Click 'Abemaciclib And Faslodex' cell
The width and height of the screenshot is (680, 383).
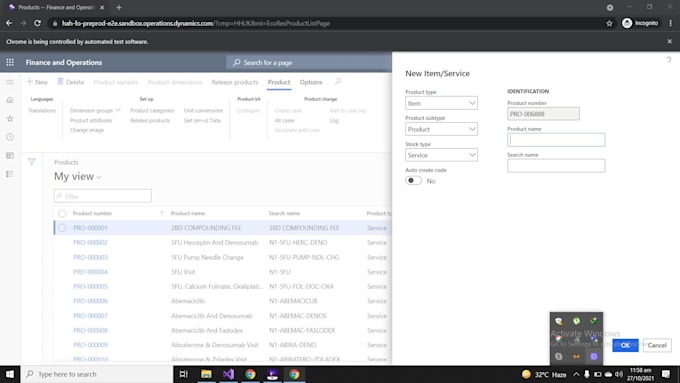pos(207,330)
